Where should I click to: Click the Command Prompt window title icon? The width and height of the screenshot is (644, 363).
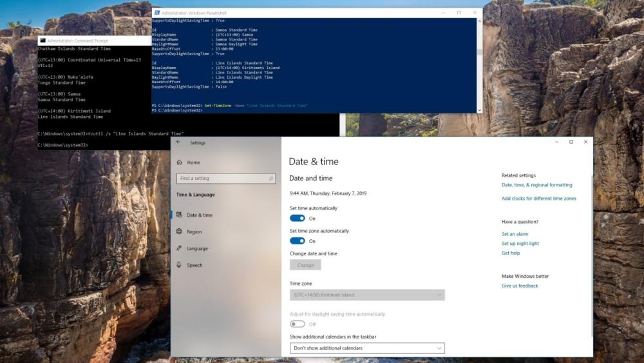tap(43, 41)
